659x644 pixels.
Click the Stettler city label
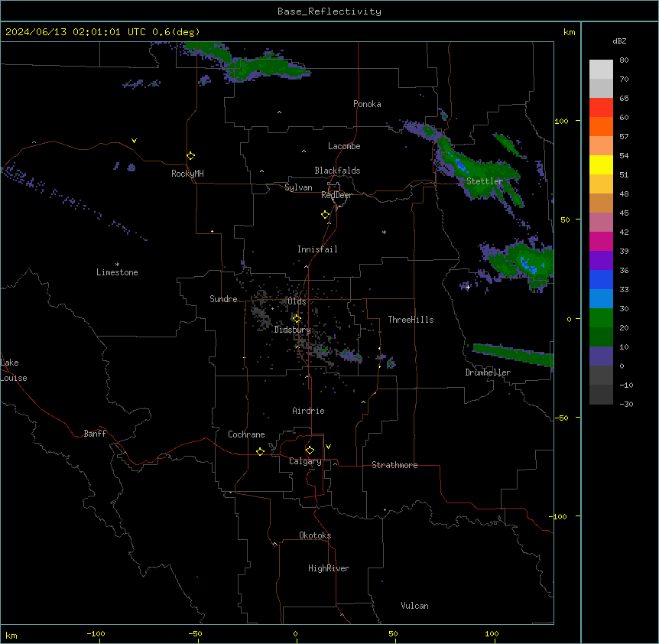[485, 181]
